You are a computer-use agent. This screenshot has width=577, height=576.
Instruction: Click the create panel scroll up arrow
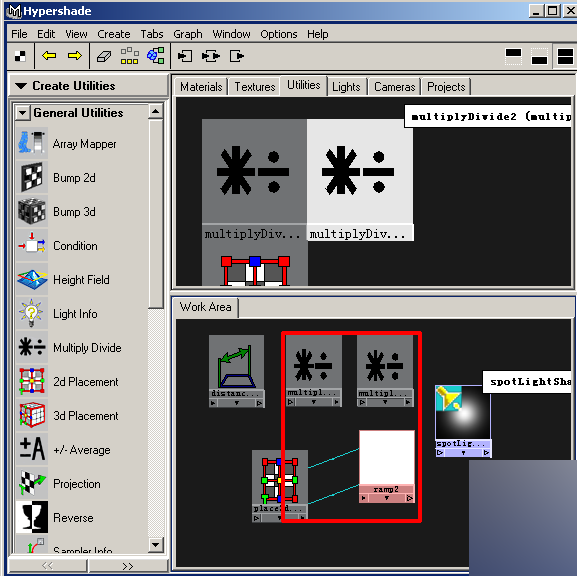(156, 111)
